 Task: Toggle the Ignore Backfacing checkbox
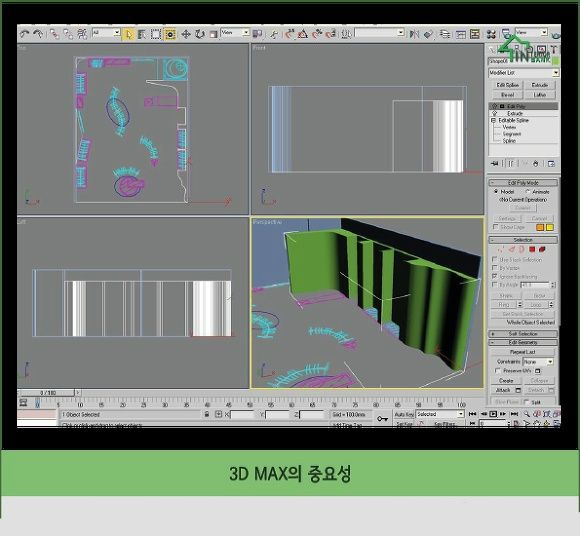494,276
